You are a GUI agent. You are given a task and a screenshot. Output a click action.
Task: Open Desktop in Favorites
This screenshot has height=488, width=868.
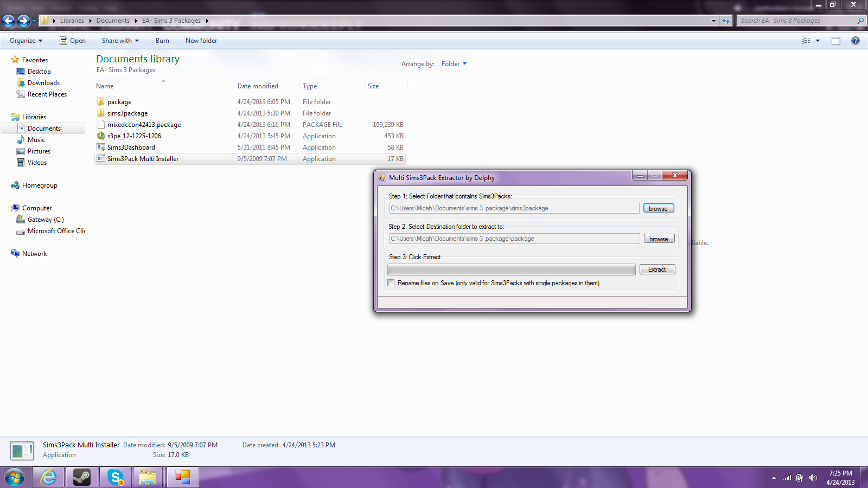[39, 72]
